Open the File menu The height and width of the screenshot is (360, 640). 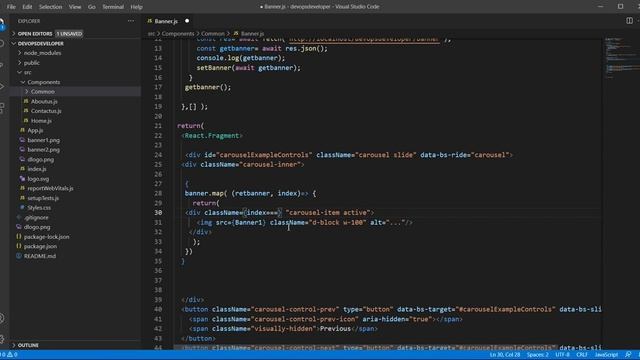click(11, 7)
